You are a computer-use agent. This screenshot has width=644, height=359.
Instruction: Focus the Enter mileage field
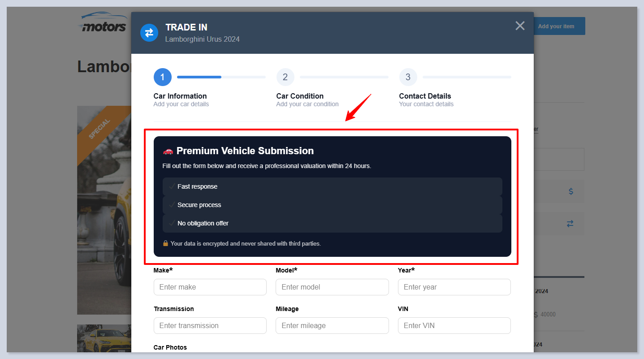click(332, 325)
